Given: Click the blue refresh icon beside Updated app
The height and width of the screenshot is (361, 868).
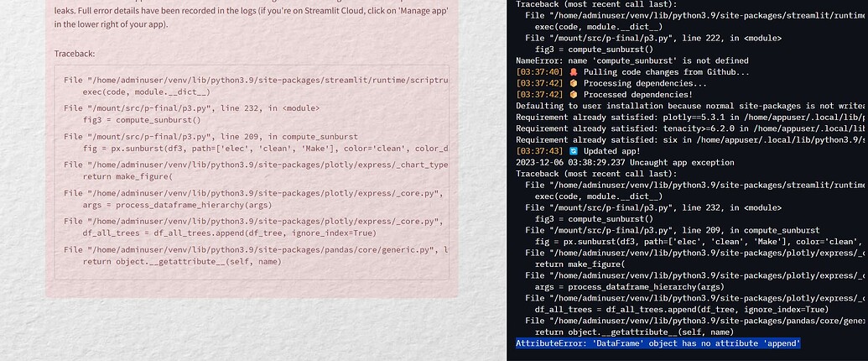Looking at the screenshot, I should coord(573,151).
